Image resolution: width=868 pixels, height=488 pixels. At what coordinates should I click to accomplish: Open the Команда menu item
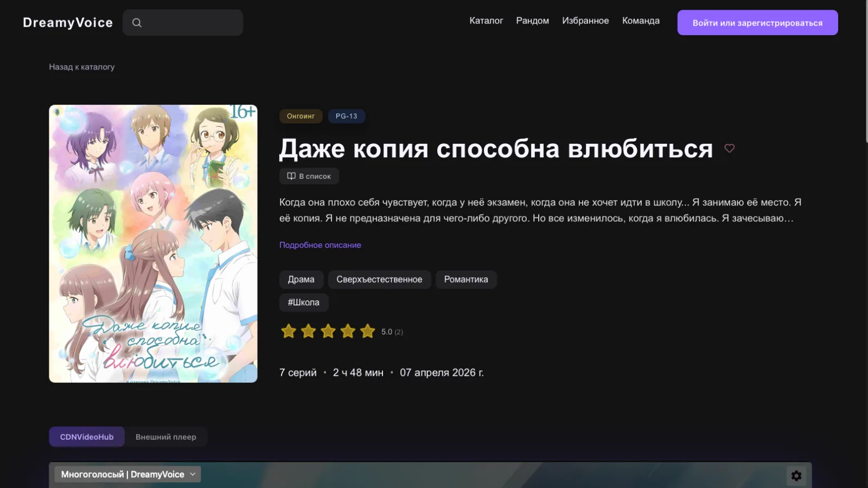click(x=641, y=21)
